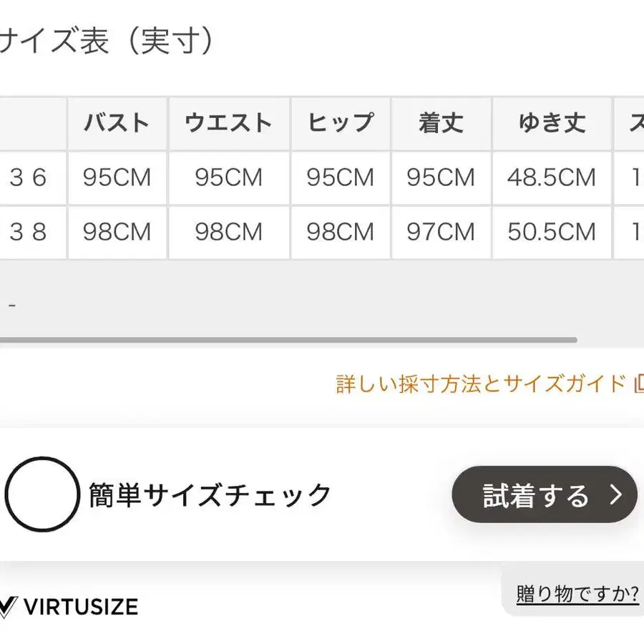Click the horizontal table scrollbar
The width and height of the screenshot is (644, 644).
[288, 340]
